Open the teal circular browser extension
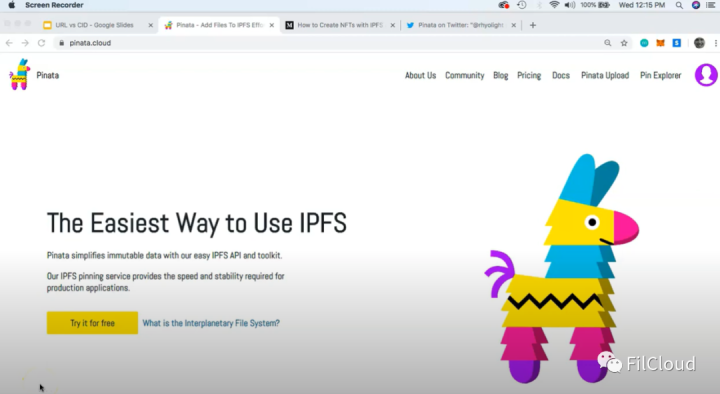This screenshot has width=720, height=394. [x=644, y=43]
